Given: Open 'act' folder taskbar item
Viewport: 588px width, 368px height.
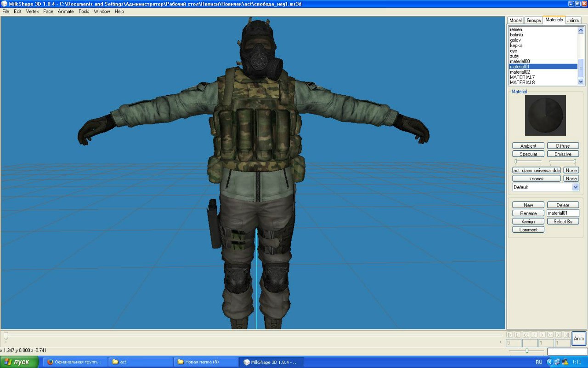Looking at the screenshot, I should click(141, 362).
